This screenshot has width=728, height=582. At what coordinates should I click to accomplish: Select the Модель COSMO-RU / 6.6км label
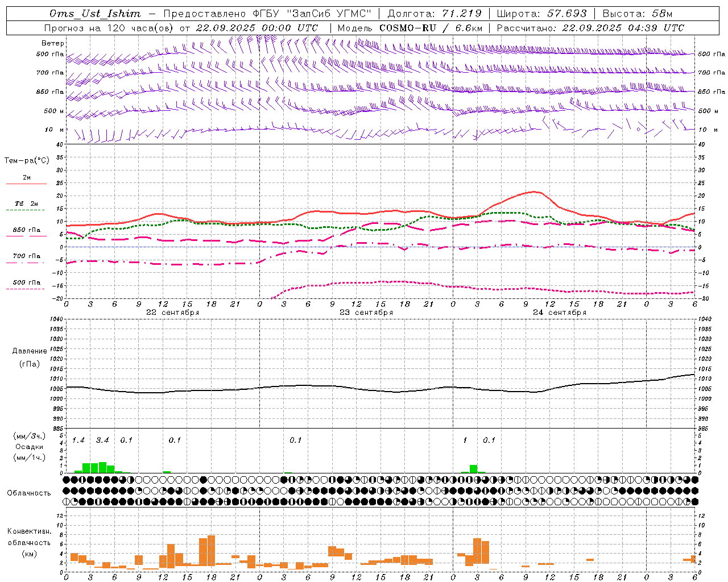click(x=410, y=28)
